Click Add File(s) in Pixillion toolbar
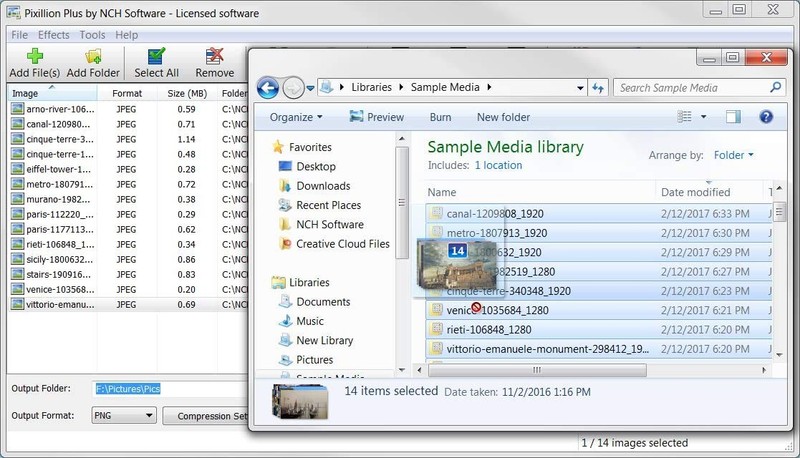The height and width of the screenshot is (458, 800). click(x=34, y=63)
